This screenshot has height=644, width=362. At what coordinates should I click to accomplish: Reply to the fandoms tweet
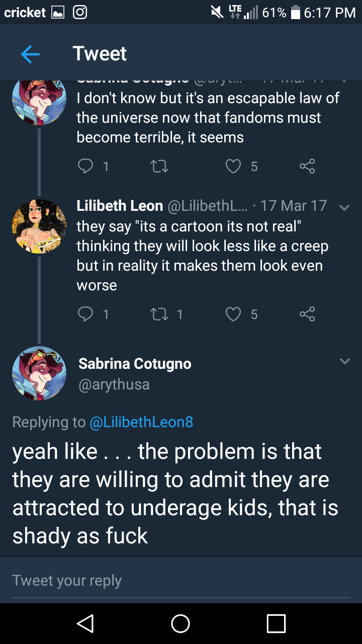click(x=85, y=166)
